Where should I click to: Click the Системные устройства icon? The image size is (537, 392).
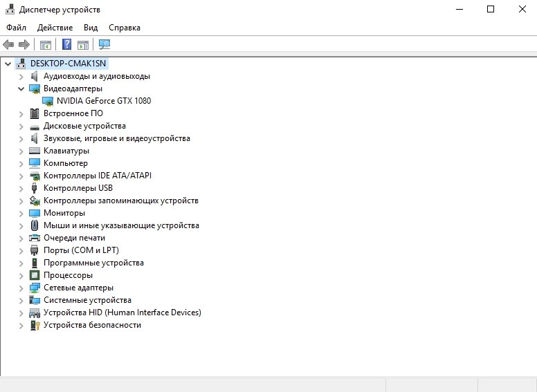[x=35, y=300]
